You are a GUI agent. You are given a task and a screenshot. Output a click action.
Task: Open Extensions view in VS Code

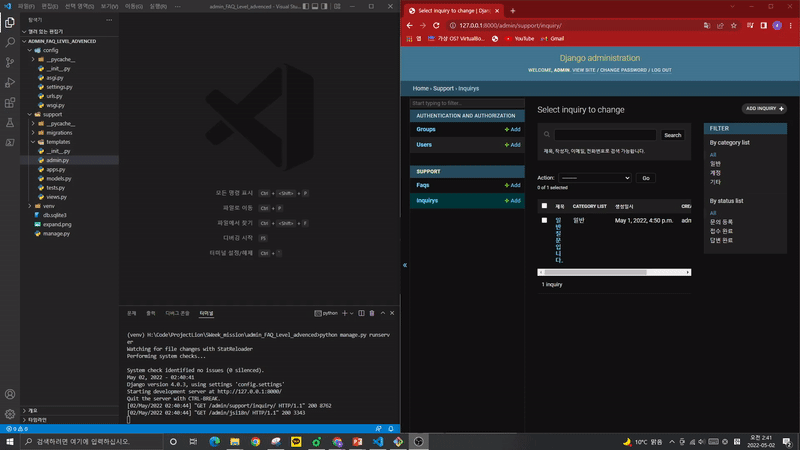pyautogui.click(x=10, y=103)
